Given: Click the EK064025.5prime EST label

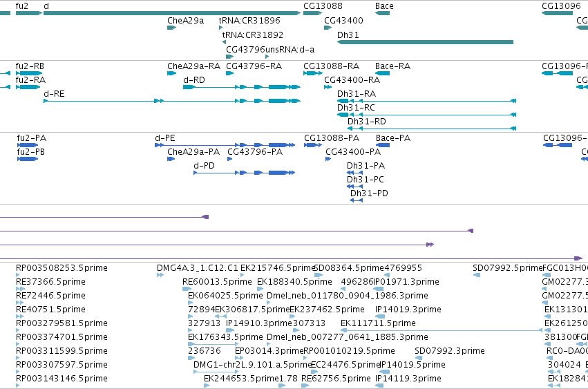Looking at the screenshot, I should click(225, 296).
